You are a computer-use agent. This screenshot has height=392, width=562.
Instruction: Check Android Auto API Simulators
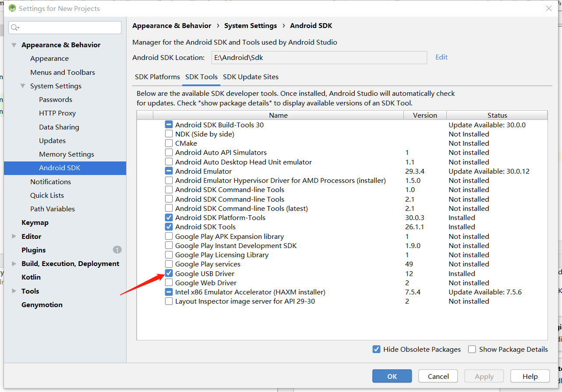click(169, 152)
